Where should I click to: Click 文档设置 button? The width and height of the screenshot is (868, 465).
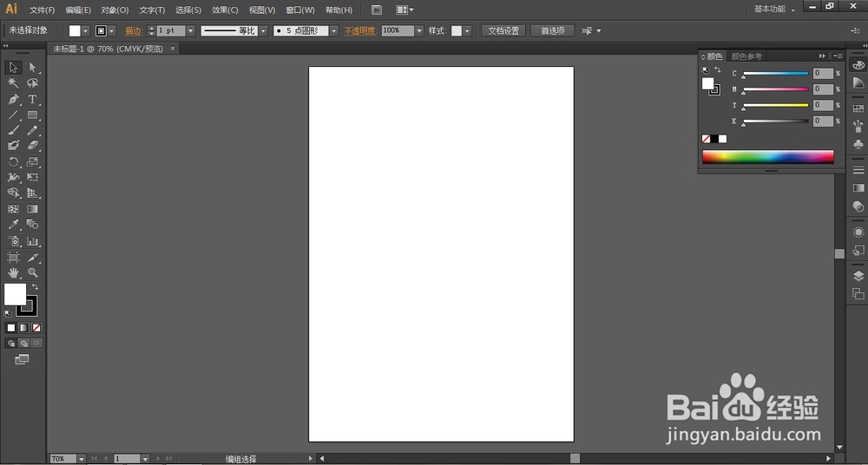[x=503, y=31]
